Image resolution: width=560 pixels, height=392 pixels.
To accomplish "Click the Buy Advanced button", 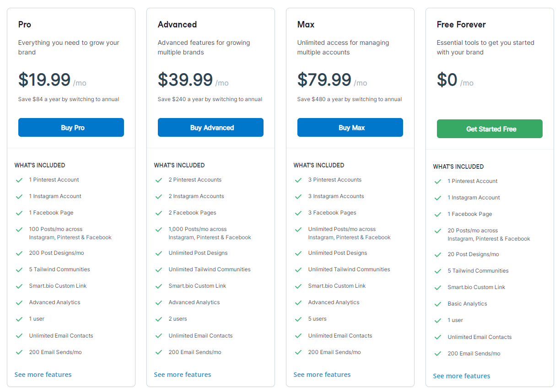I will [210, 128].
